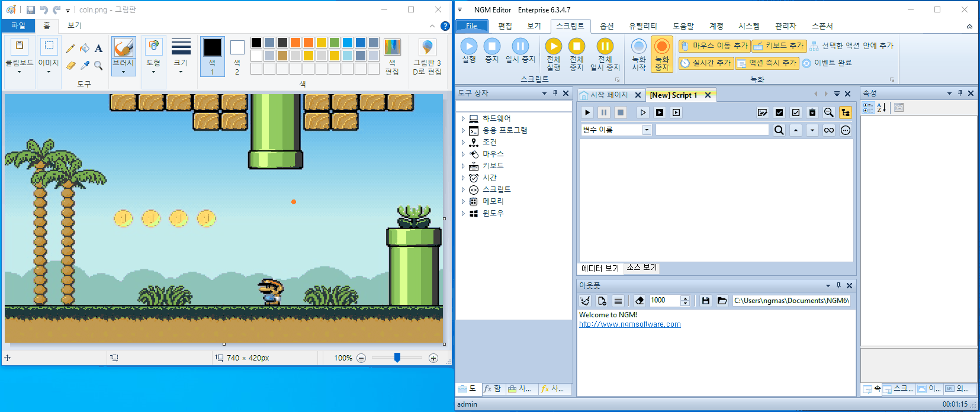
Task: Expand the 윈도우 tree node
Action: [463, 213]
